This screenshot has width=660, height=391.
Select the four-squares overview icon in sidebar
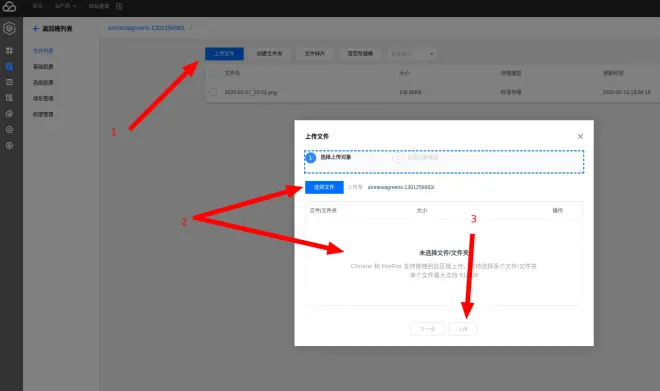coord(9,51)
